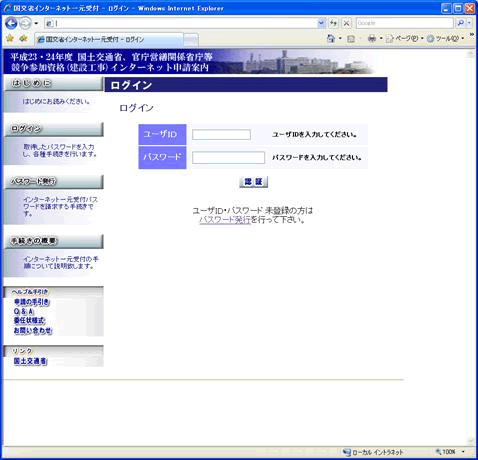The width and height of the screenshot is (478, 460).
Task: Click the パスワード発行 sidebar button
Action: click(x=54, y=182)
